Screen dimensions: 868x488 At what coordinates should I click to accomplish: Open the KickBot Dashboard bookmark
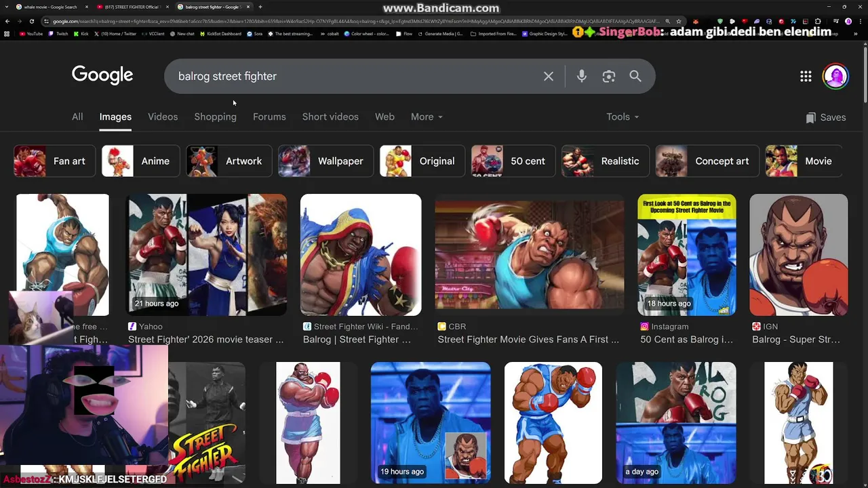tap(220, 33)
